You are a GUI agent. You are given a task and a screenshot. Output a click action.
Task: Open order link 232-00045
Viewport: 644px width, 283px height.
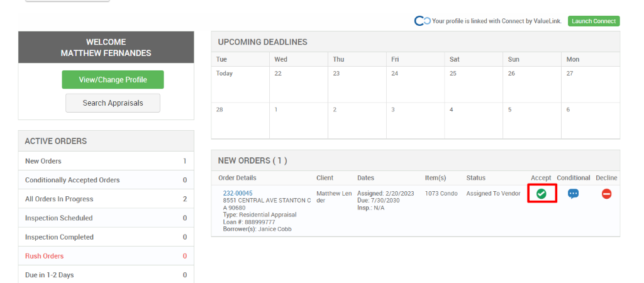(238, 193)
